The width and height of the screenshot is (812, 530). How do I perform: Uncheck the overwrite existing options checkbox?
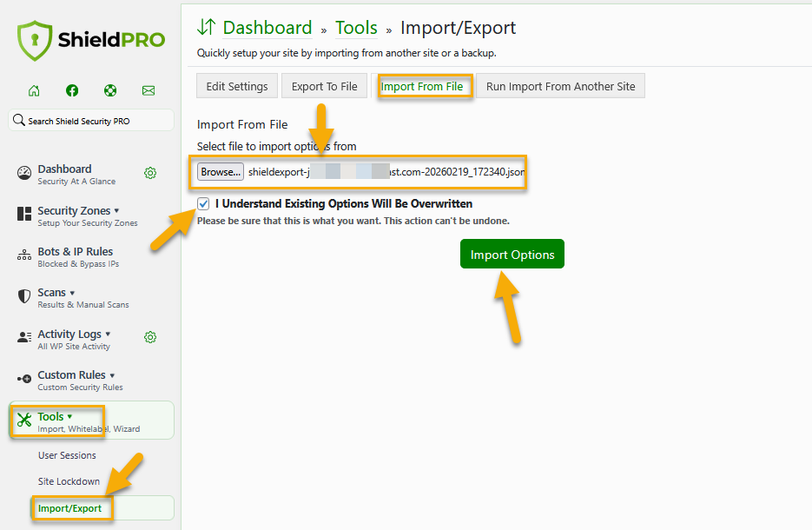203,203
